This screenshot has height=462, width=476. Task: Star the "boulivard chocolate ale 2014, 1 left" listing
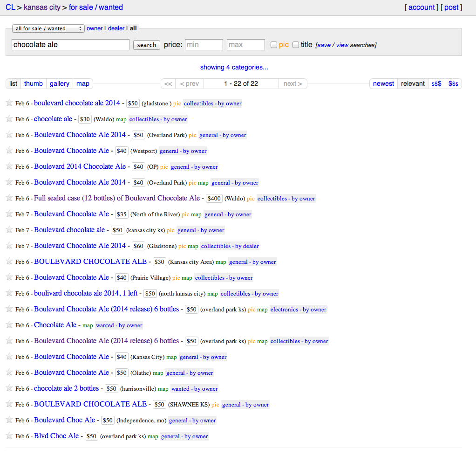pos(9,293)
